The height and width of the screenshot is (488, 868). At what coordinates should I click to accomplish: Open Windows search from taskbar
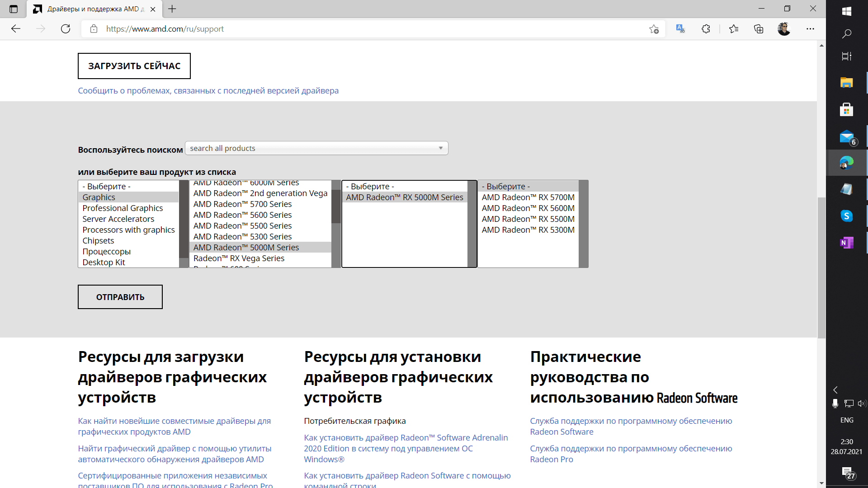[x=847, y=34]
